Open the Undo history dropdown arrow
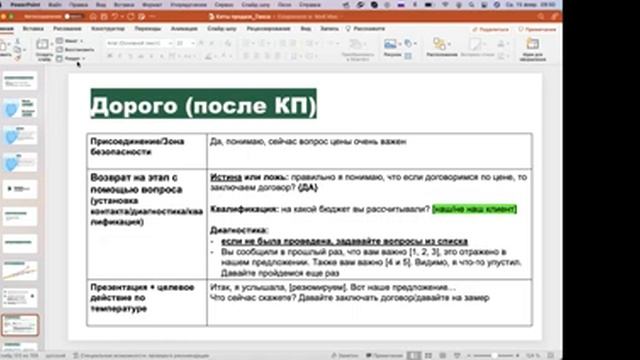The image size is (640, 360). click(122, 17)
